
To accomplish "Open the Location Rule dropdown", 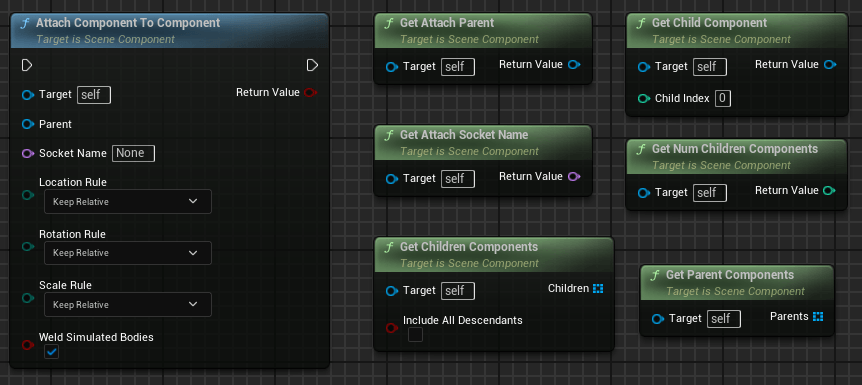I will click(128, 201).
